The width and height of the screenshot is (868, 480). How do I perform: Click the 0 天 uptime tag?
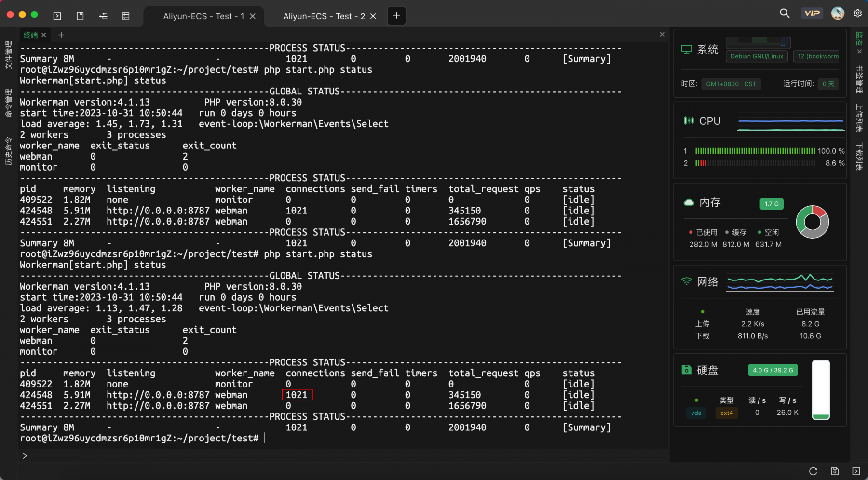pyautogui.click(x=828, y=84)
